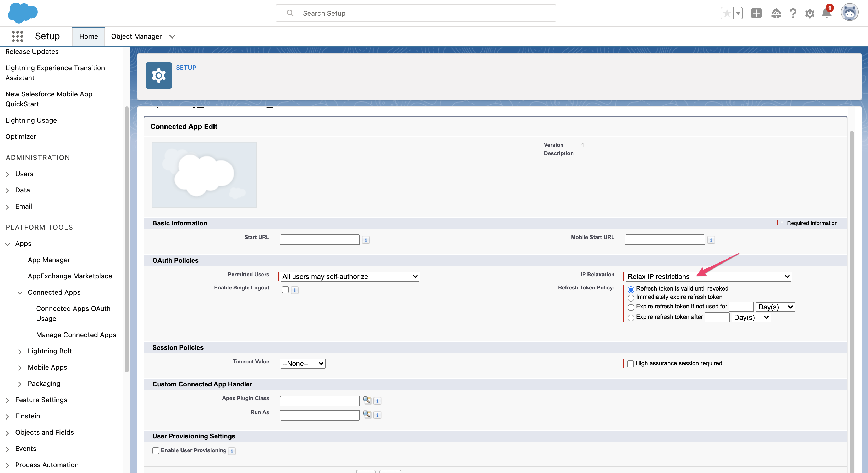Check Enable User Provisioning
The image size is (868, 473).
156,451
